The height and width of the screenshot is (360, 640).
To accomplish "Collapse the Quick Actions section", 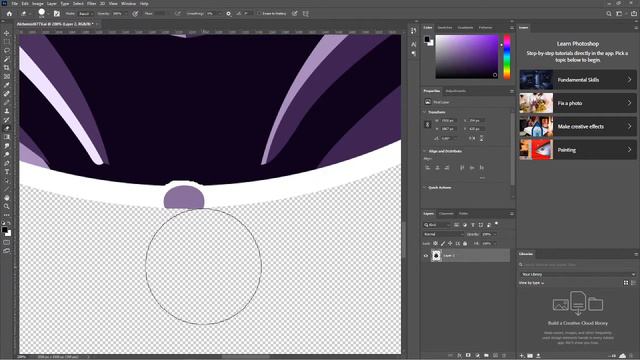I will (424, 187).
